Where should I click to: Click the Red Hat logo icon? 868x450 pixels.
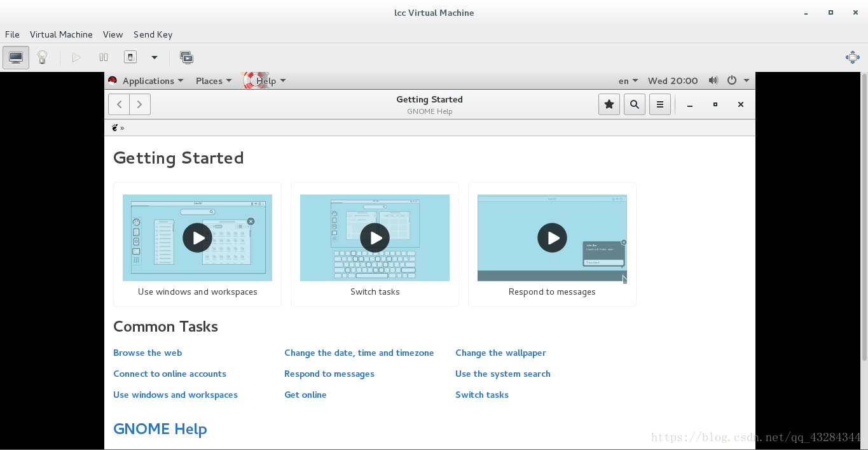113,80
